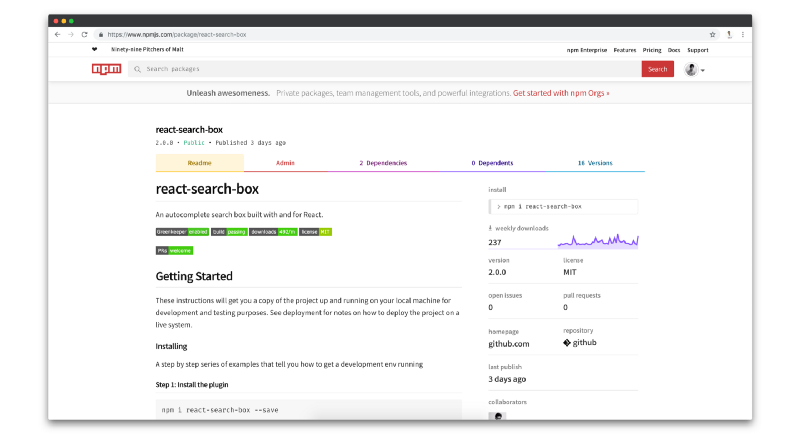
Task: Click the git repository diamond icon
Action: [x=567, y=343]
